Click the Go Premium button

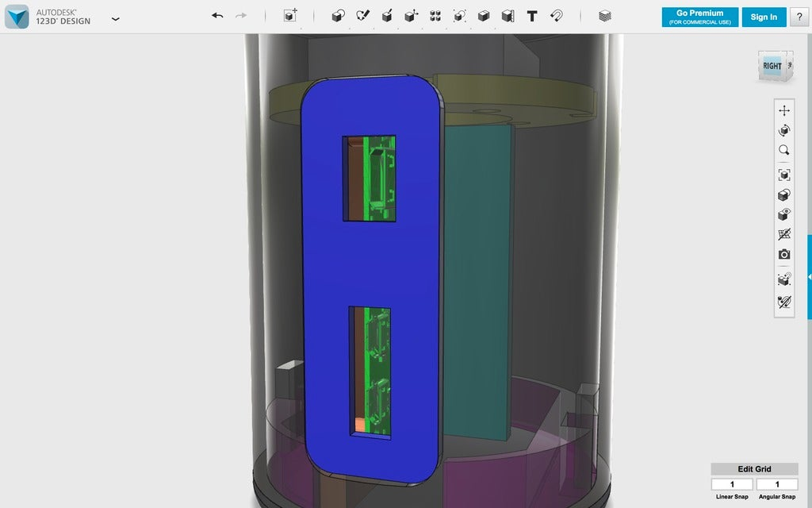(x=699, y=17)
